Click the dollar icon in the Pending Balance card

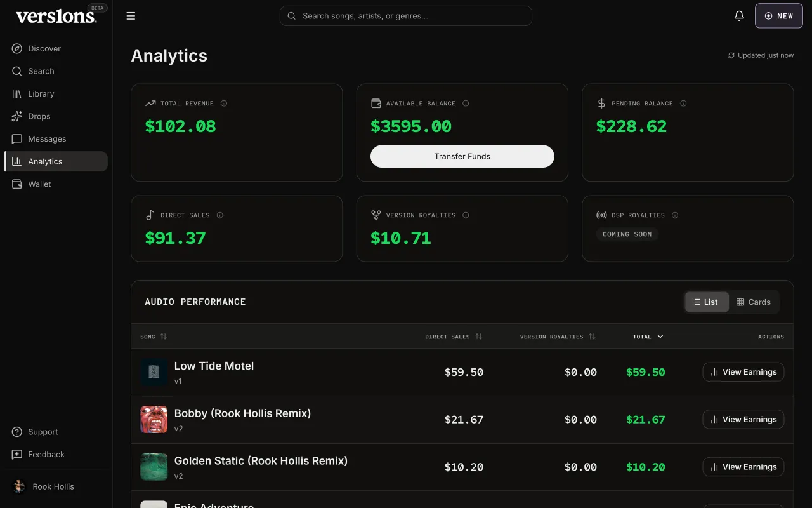(601, 104)
